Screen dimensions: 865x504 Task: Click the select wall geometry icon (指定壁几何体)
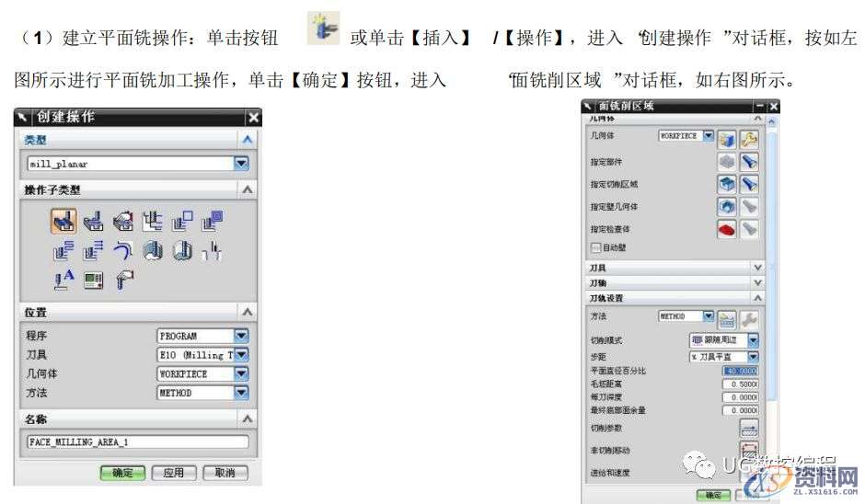[x=727, y=206]
